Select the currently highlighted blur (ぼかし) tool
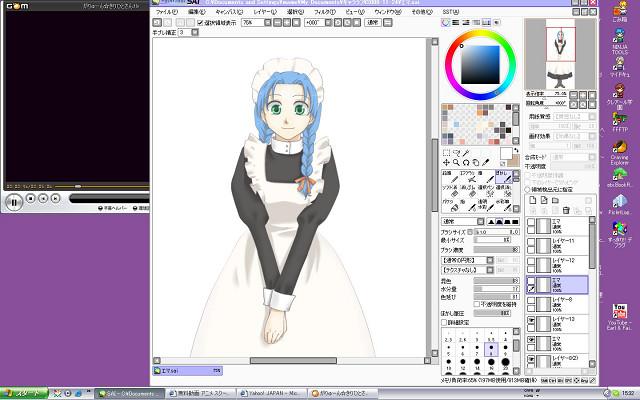The image size is (640, 400). tap(504, 177)
